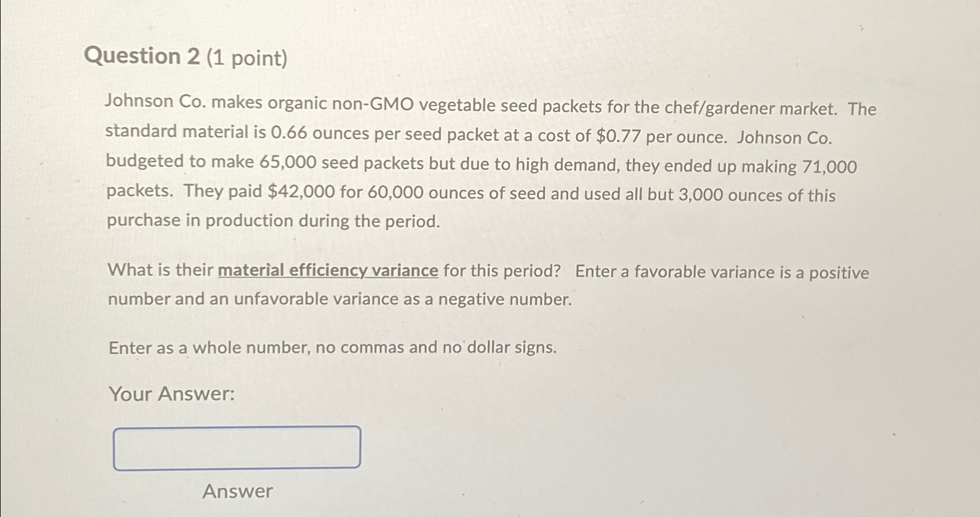Viewport: 980px width, 517px height.
Task: Click the Answer button below the box
Action: (238, 491)
